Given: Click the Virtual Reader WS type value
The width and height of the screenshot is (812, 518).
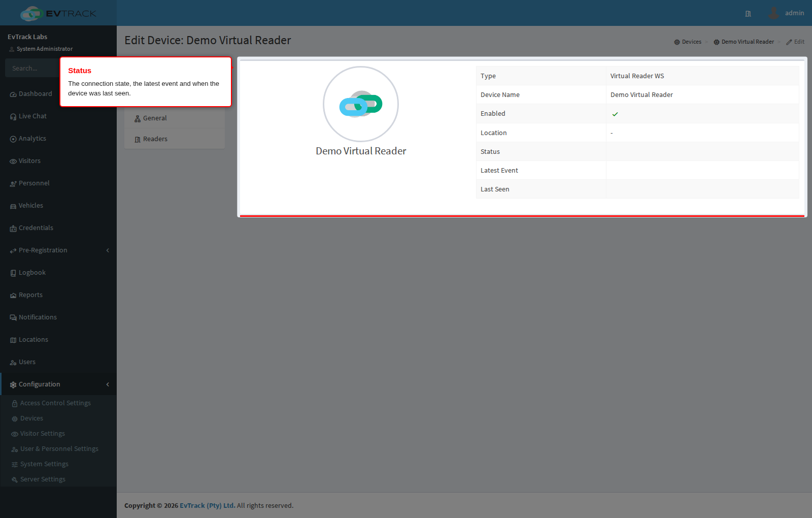Looking at the screenshot, I should [x=637, y=76].
